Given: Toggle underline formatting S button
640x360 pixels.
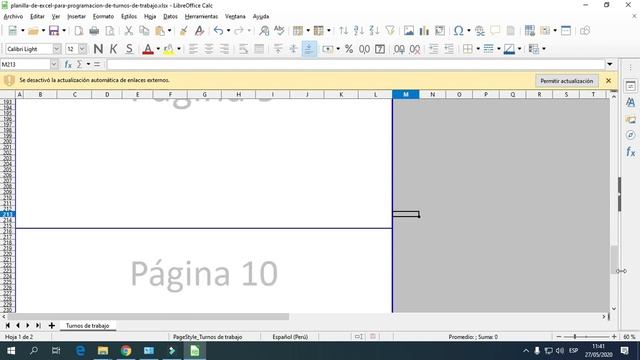Looking at the screenshot, I should pos(129,49).
